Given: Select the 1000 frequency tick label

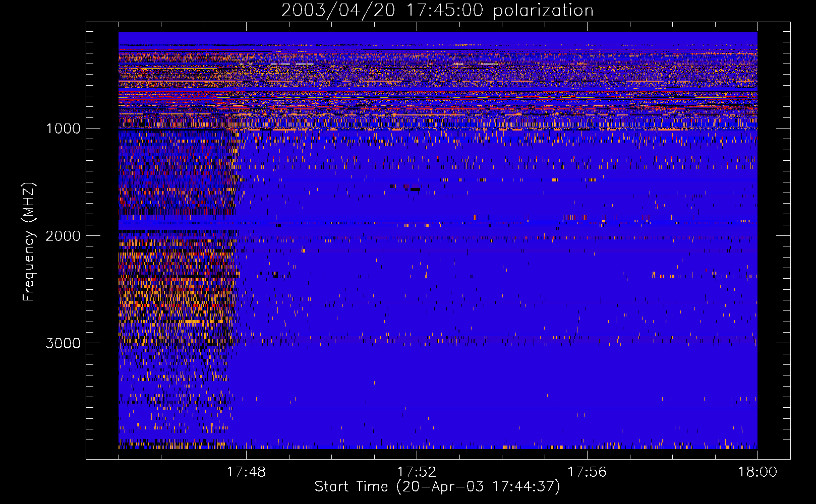Looking at the screenshot, I should pos(63,129).
